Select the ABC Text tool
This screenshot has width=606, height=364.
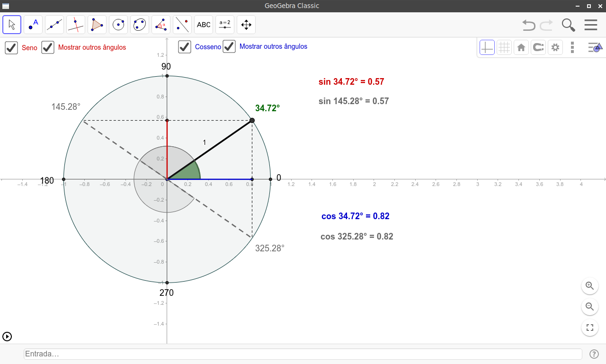click(204, 25)
